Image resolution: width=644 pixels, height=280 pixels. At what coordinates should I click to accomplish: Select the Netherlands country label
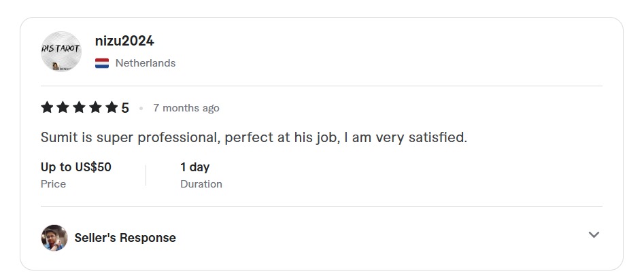[146, 63]
